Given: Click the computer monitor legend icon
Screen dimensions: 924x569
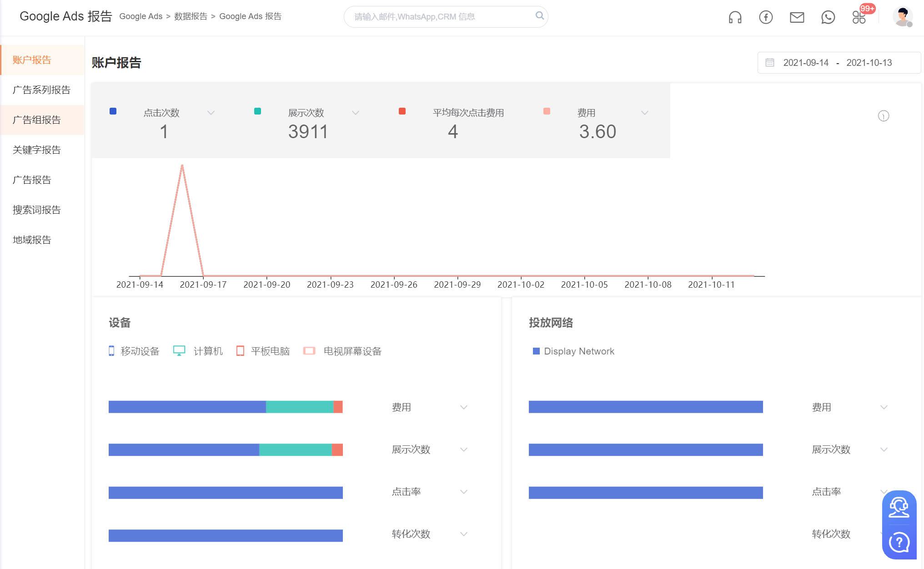Looking at the screenshot, I should click(x=179, y=351).
